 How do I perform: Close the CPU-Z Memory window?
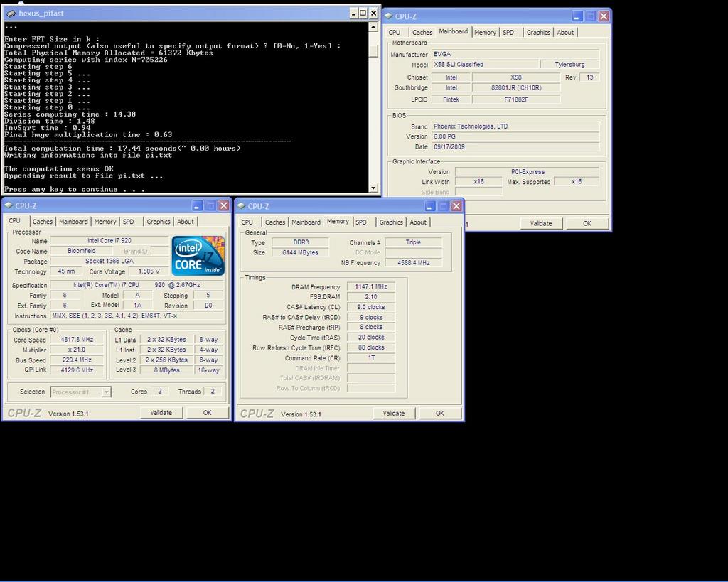click(456, 206)
